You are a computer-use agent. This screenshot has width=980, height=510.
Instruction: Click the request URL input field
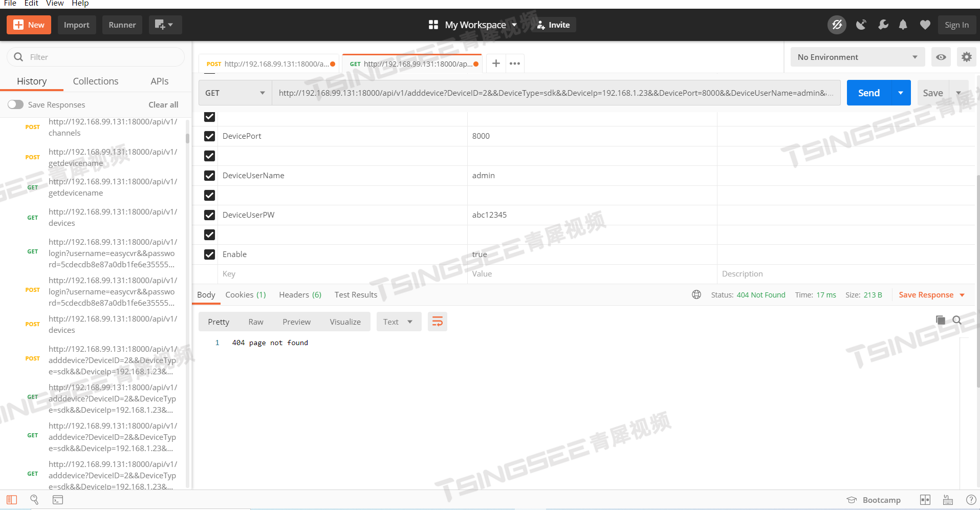tap(556, 93)
